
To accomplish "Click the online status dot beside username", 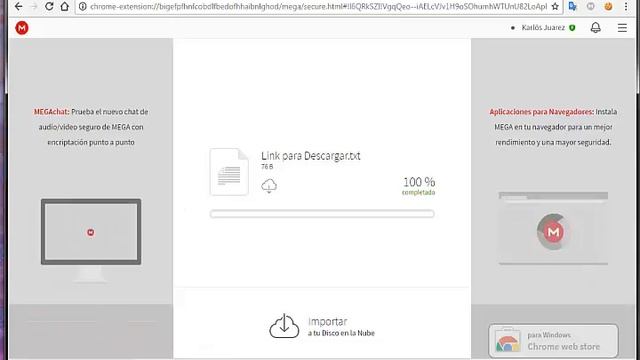I will point(513,28).
